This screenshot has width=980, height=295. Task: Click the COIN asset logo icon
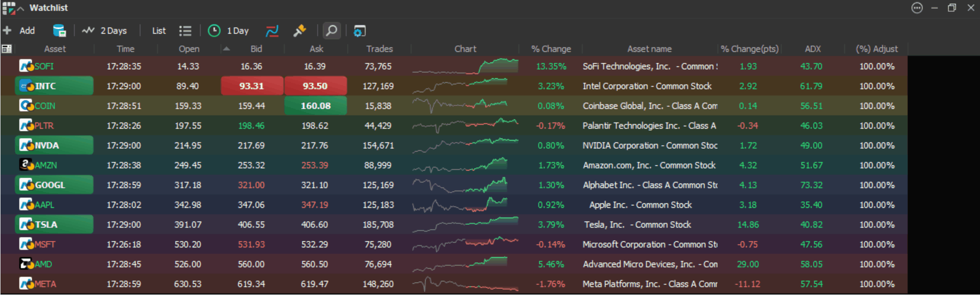(26, 106)
